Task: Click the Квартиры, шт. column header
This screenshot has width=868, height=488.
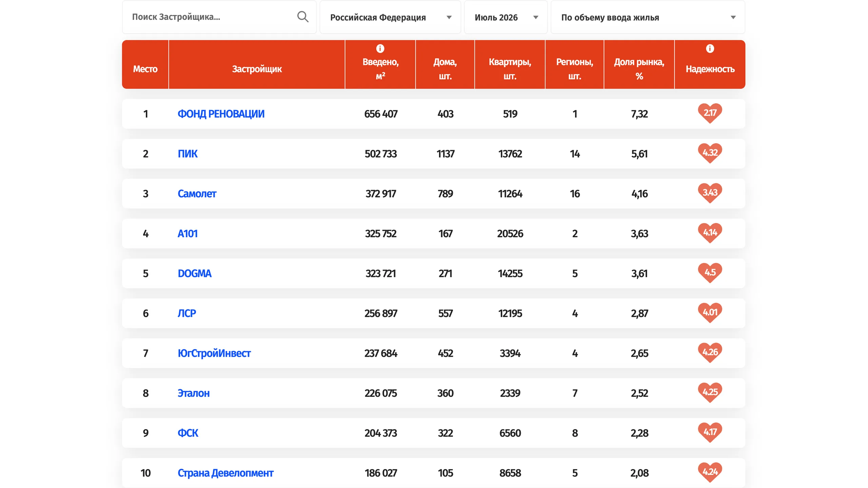Action: click(x=510, y=69)
